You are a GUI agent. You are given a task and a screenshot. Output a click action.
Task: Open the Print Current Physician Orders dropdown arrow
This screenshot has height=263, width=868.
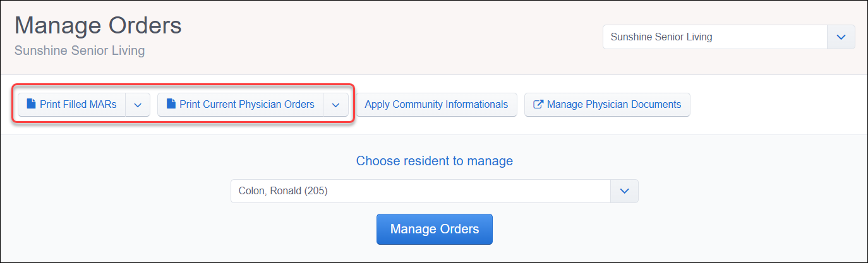click(335, 105)
